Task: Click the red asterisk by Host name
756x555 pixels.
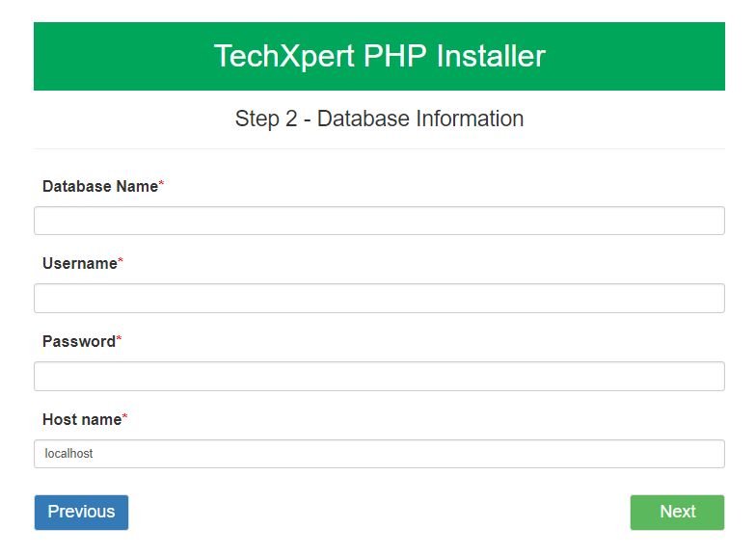Action: [x=125, y=418]
